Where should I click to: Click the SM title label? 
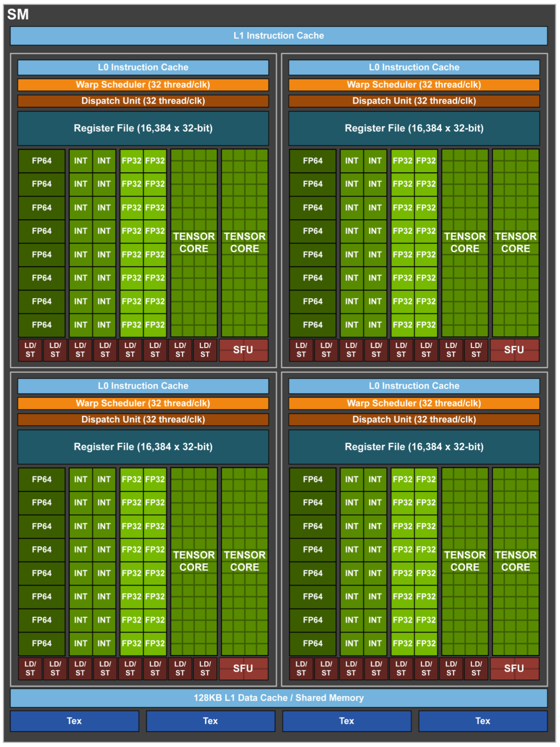pyautogui.click(x=18, y=14)
